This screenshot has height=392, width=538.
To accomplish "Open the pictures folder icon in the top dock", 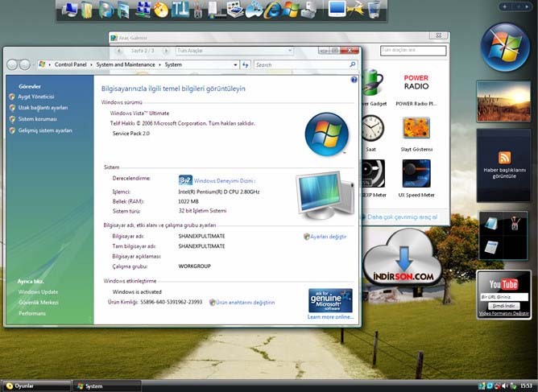I will [x=123, y=10].
